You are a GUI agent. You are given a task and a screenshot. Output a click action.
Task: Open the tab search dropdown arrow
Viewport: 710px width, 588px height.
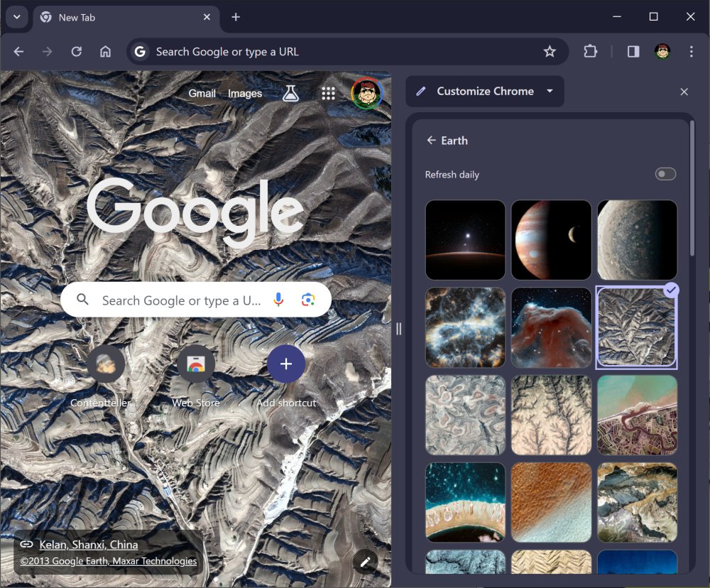pos(17,17)
